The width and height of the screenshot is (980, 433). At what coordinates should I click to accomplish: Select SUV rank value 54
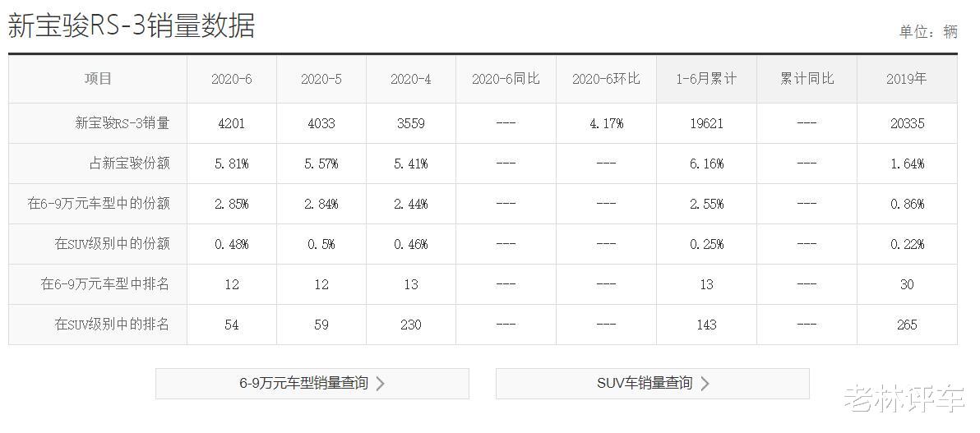232,325
